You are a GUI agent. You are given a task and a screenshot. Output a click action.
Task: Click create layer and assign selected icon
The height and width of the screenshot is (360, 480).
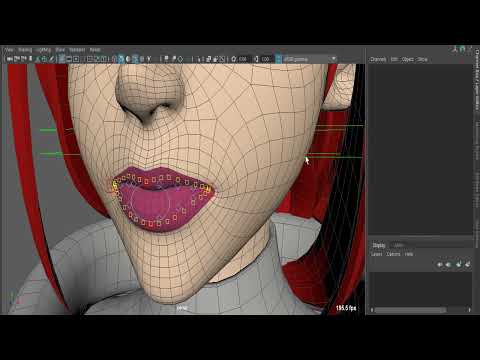pyautogui.click(x=467, y=264)
